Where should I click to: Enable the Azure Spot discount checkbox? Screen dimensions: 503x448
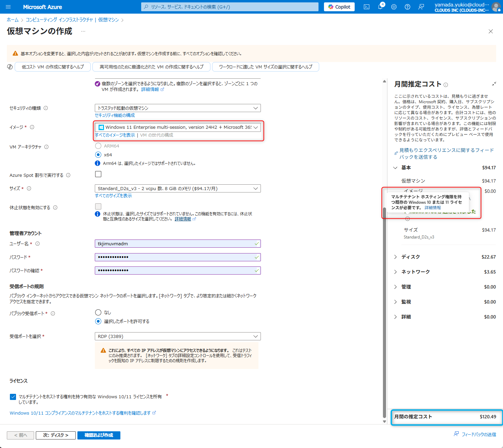pos(98,174)
